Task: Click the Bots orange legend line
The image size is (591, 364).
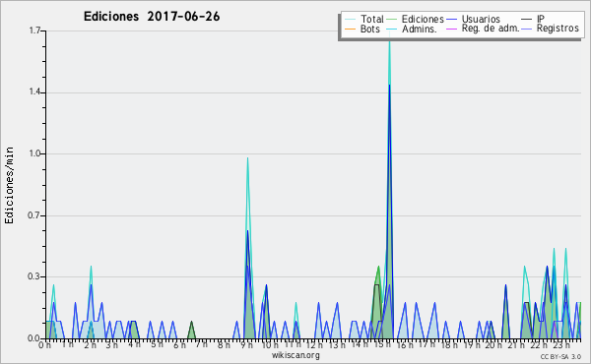Action: [x=350, y=29]
